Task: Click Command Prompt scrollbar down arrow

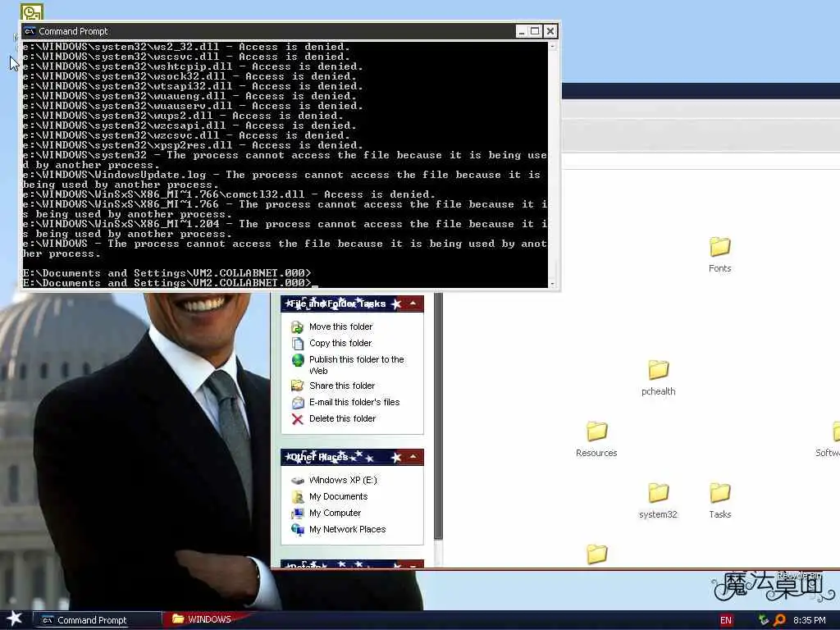Action: [553, 283]
